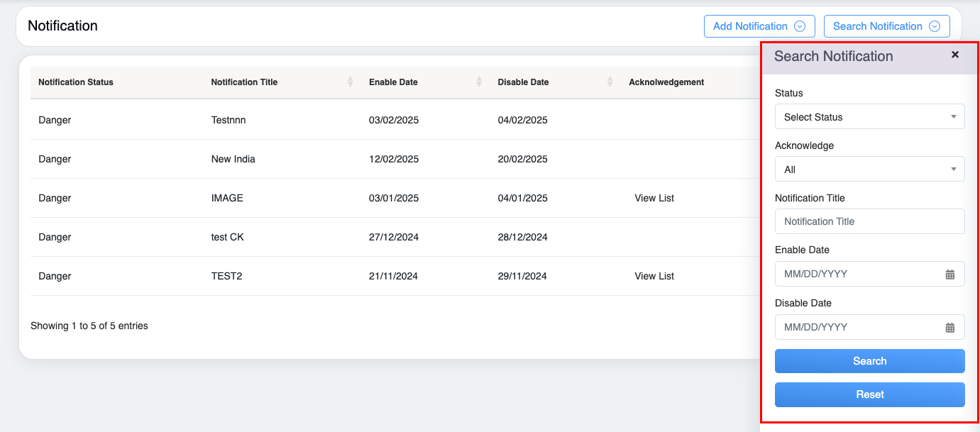Click the Enable Date MM/DD/YYYY field
This screenshot has height=432, width=980.
pyautogui.click(x=859, y=274)
